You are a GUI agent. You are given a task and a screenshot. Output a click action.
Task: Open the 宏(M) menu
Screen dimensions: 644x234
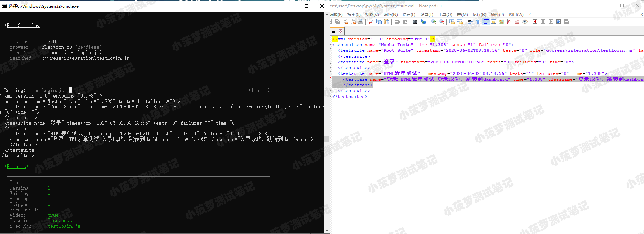point(462,15)
